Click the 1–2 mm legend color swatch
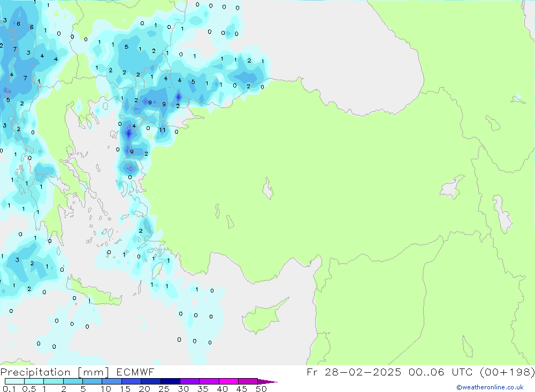Viewport: 535px width, 392px height. pos(53,381)
